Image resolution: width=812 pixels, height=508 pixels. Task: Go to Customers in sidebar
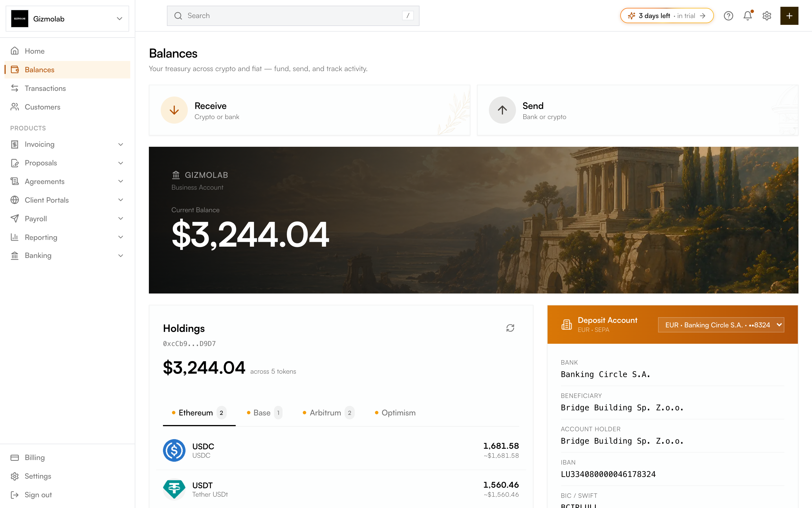coord(67,107)
